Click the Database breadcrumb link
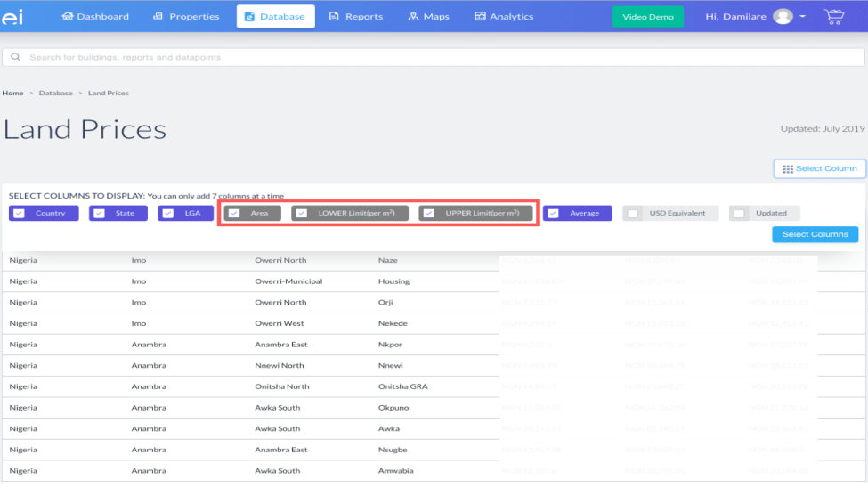Image resolution: width=868 pixels, height=488 pixels. tap(55, 93)
